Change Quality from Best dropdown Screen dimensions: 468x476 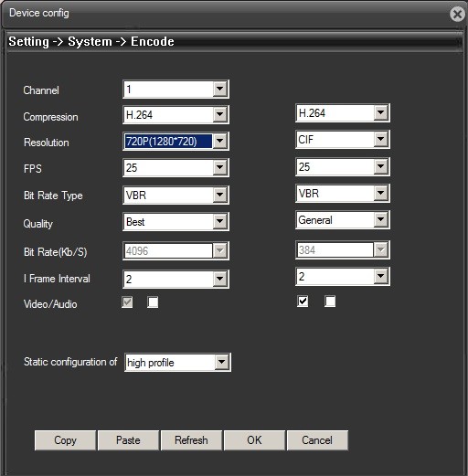[x=175, y=222]
